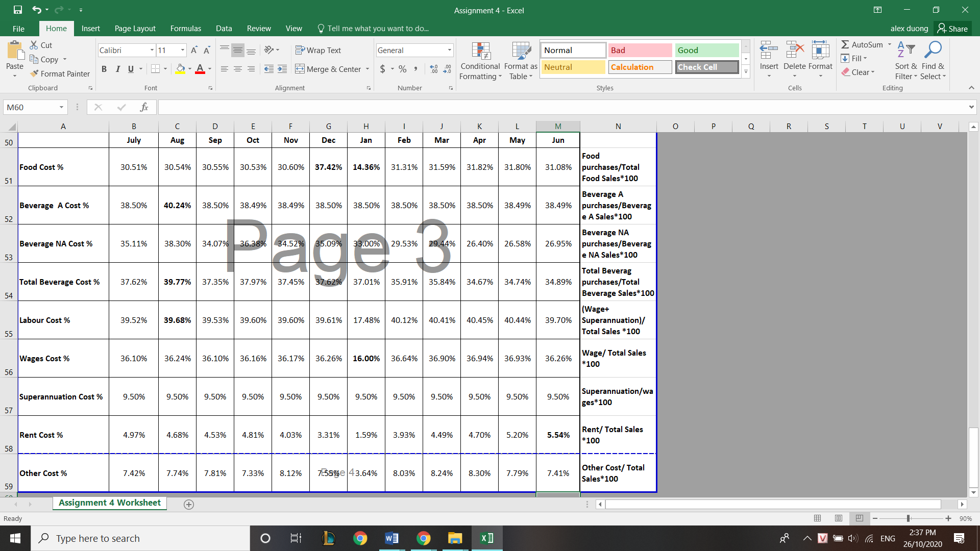Apply the Check Cell style

[706, 67]
